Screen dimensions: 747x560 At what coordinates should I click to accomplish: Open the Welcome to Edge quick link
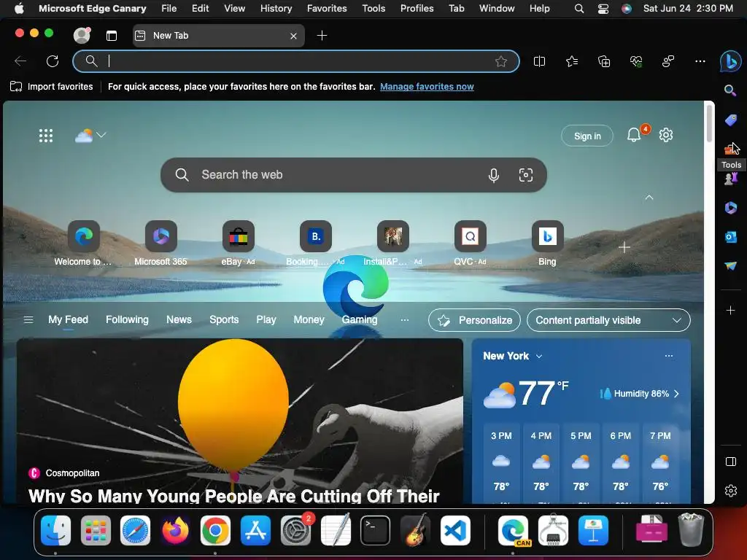83,244
